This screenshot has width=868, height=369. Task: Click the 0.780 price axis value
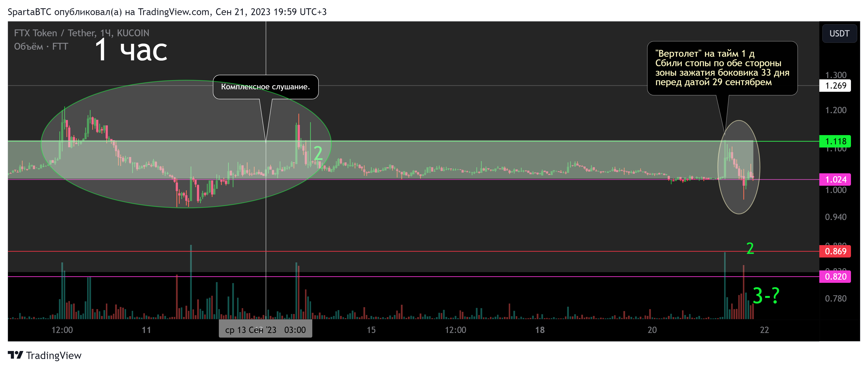[835, 299]
